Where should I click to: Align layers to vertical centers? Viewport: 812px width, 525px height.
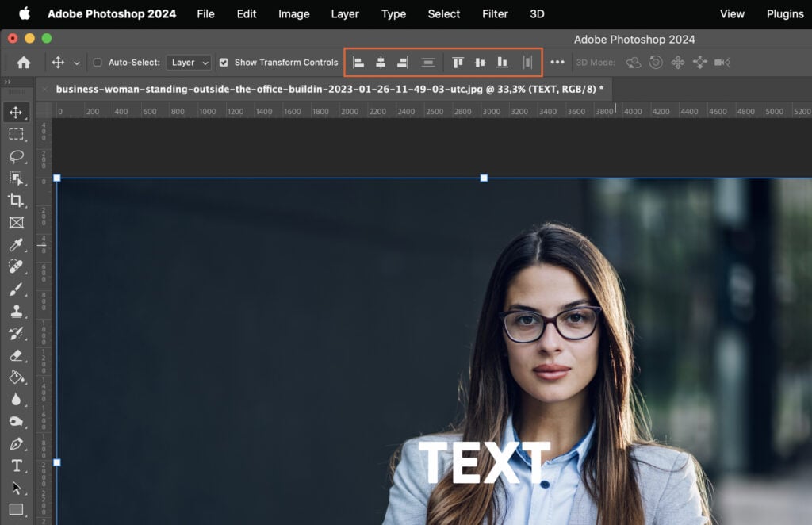[480, 62]
